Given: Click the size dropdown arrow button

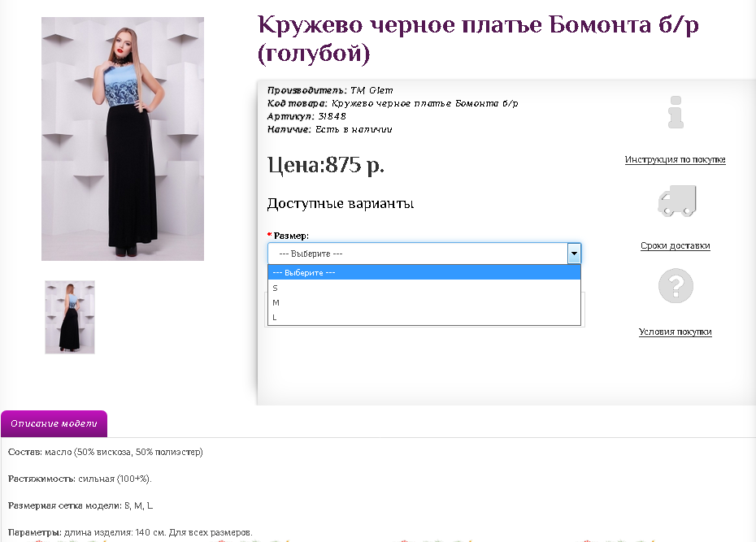Looking at the screenshot, I should click(x=574, y=254).
